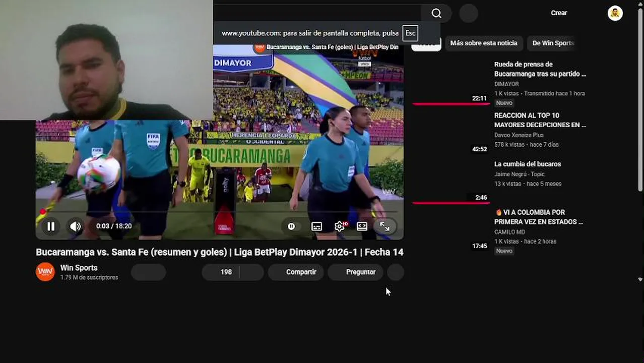644x363 pixels.
Task: Like the video showing 198 likes
Action: coord(220,272)
